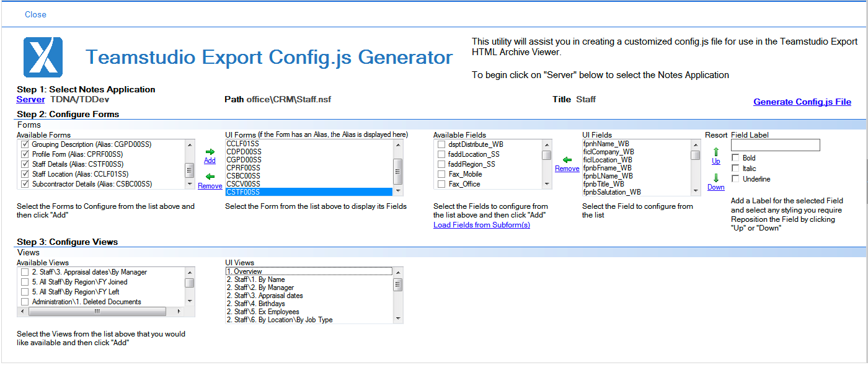The height and width of the screenshot is (365, 868).
Task: Click UI Forms list scroll up arrow
Action: [398, 144]
